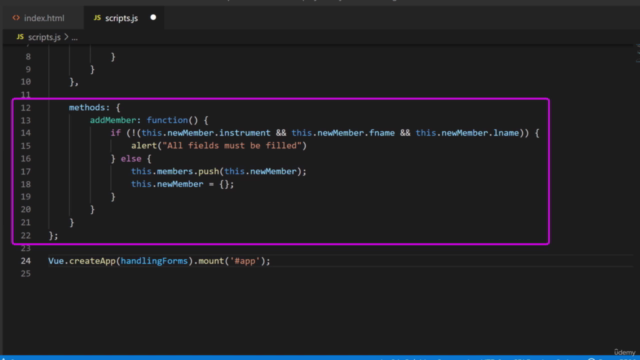
Task: Click scripts.js in the breadcrumb bar
Action: (x=44, y=37)
